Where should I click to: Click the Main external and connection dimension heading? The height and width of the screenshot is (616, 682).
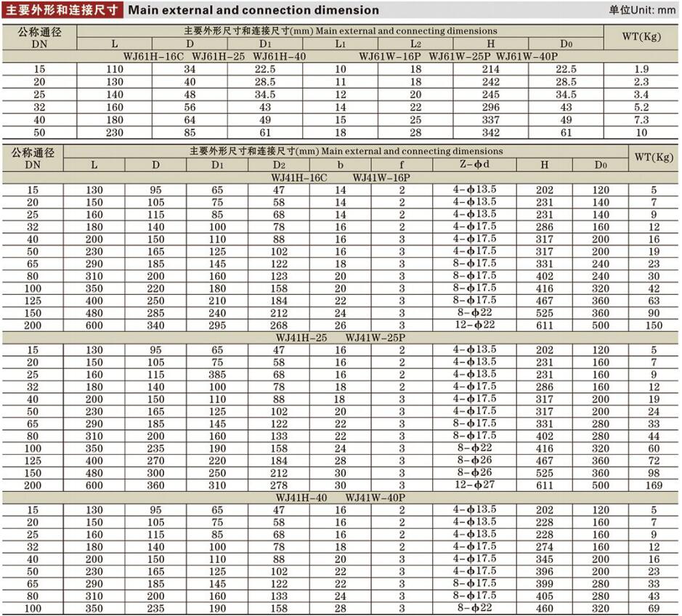(x=253, y=10)
